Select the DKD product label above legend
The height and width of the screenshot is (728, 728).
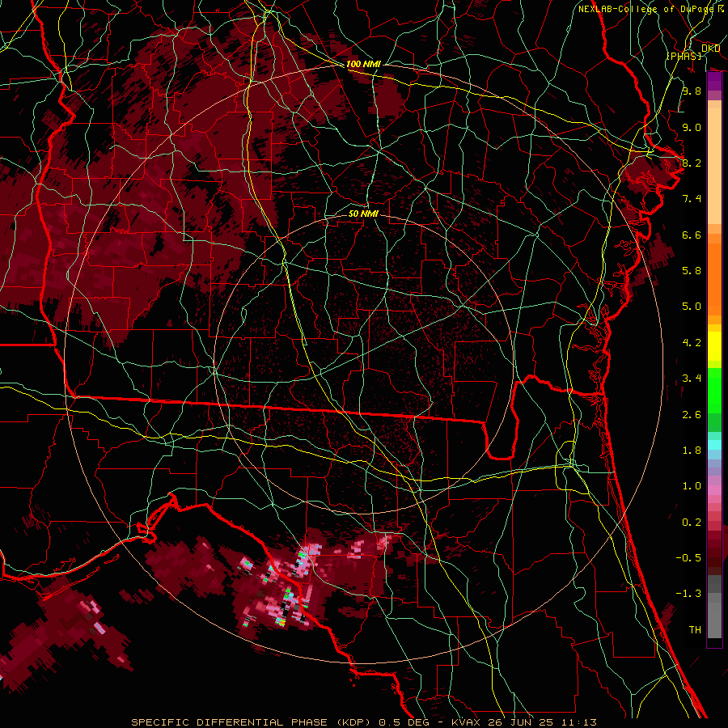pyautogui.click(x=710, y=49)
